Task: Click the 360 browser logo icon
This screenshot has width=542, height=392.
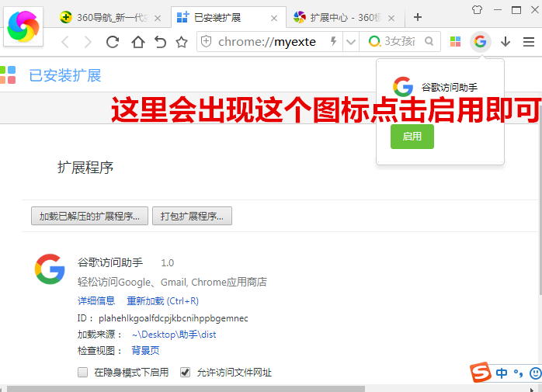Action: point(23,26)
